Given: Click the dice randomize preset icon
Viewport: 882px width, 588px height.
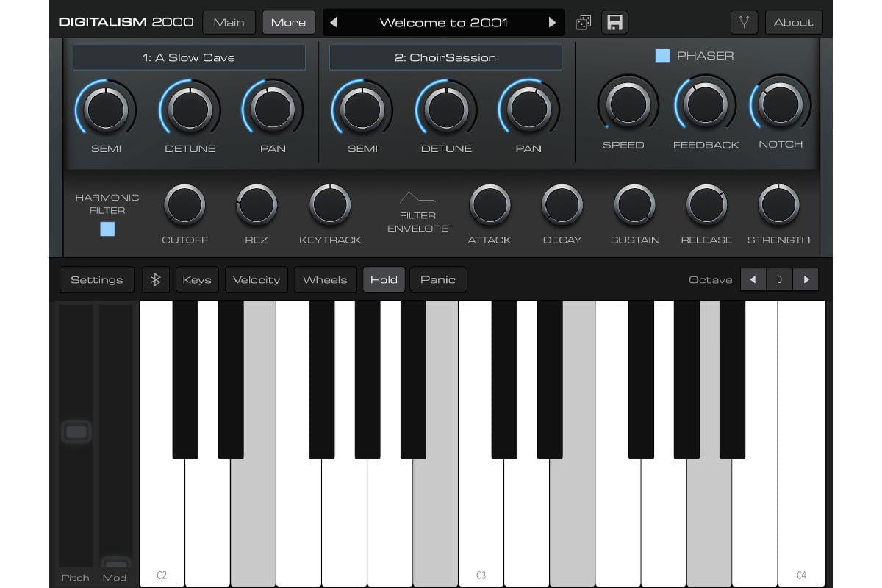Looking at the screenshot, I should tap(583, 23).
